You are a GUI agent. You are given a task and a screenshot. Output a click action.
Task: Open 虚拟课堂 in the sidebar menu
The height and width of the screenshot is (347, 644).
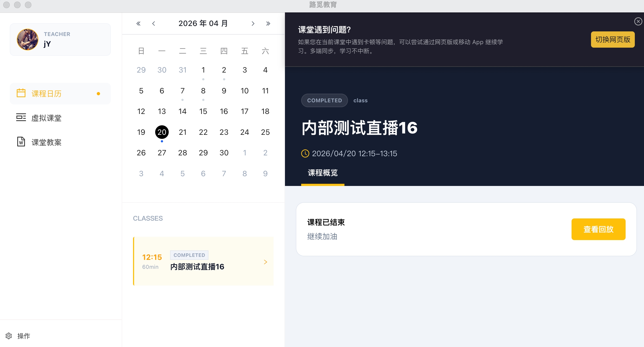tap(47, 118)
